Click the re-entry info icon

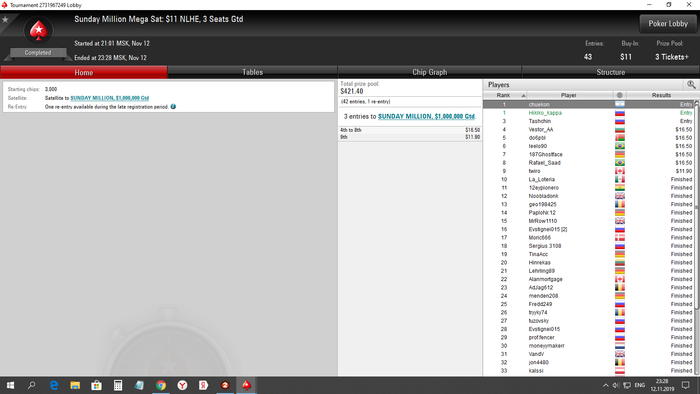tap(173, 107)
